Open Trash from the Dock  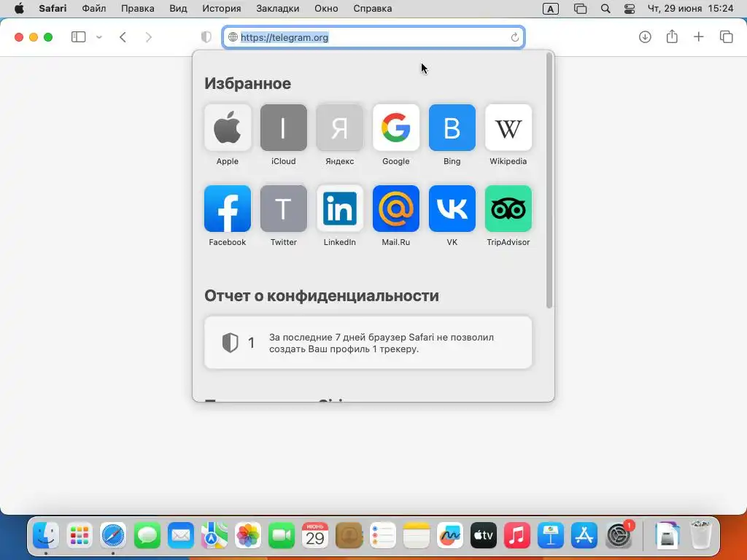[701, 535]
